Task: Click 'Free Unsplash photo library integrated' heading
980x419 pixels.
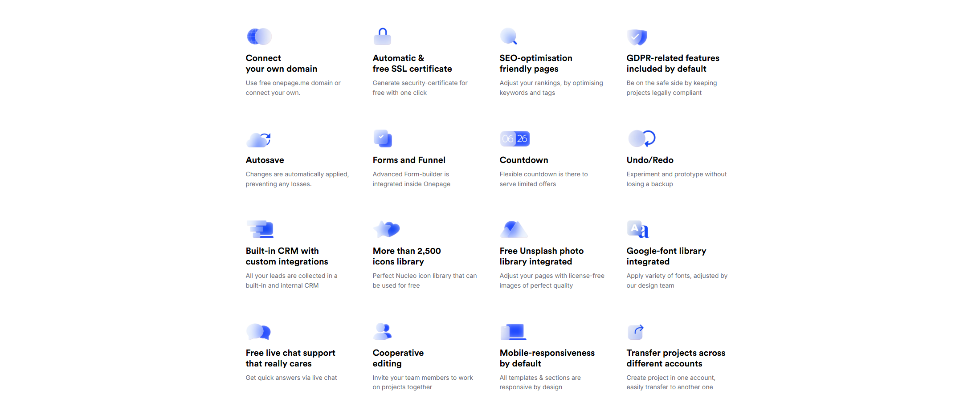Action: click(x=542, y=256)
